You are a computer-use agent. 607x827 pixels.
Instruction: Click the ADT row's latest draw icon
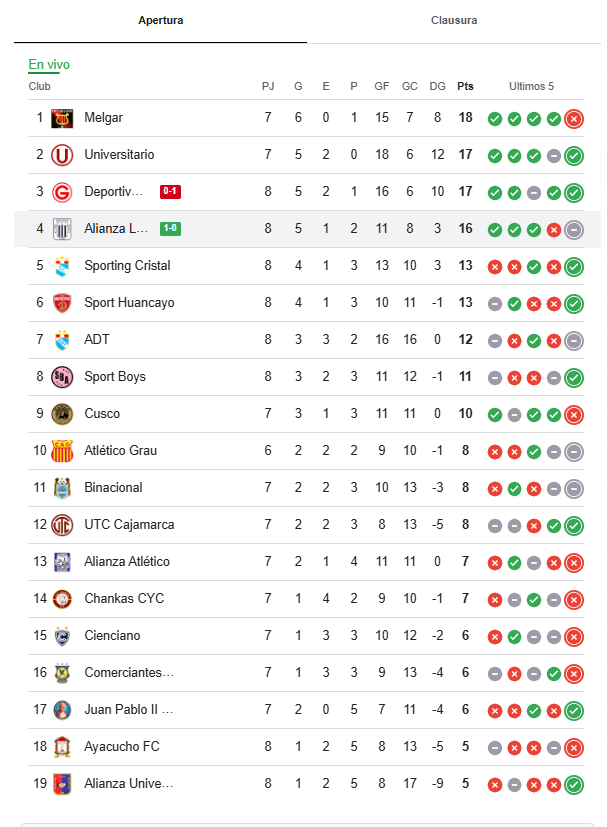point(573,341)
